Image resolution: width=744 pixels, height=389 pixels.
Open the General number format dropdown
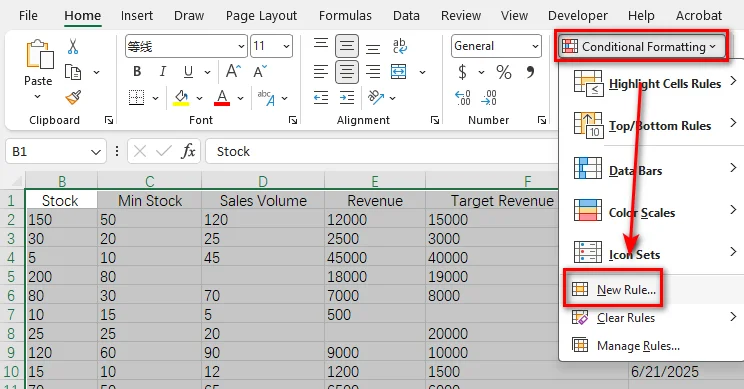535,46
